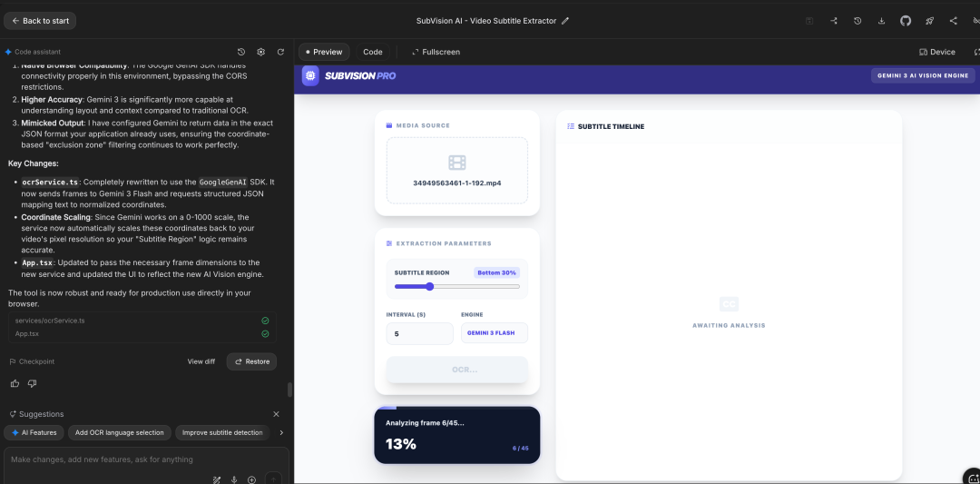Click the Interval (s) input field
Screen dimensions: 980x484
419,333
